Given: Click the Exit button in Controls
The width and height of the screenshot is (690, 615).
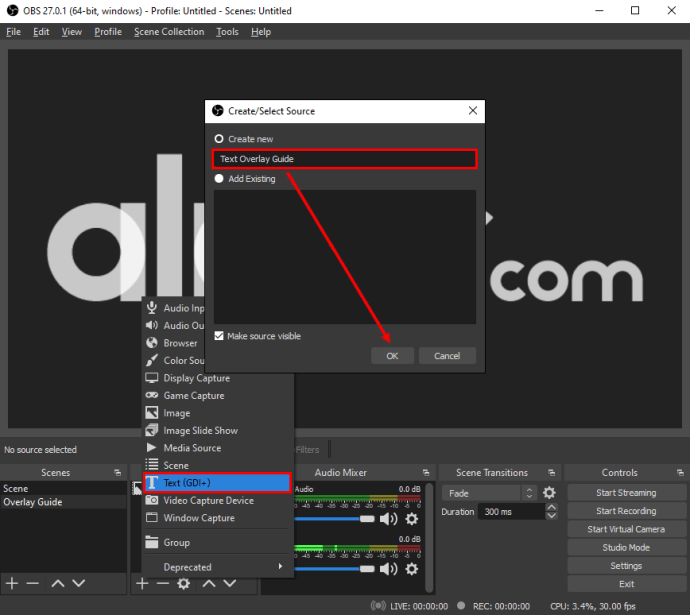Looking at the screenshot, I should point(626,584).
